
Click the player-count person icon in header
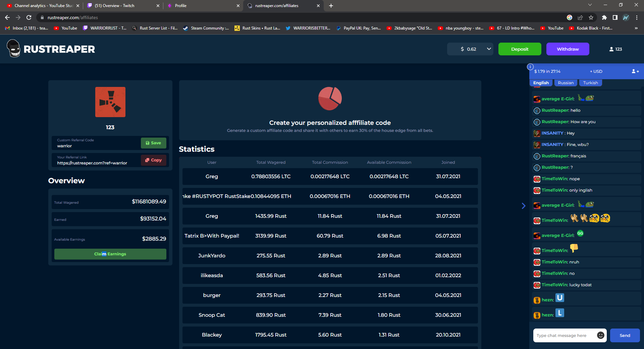[611, 49]
